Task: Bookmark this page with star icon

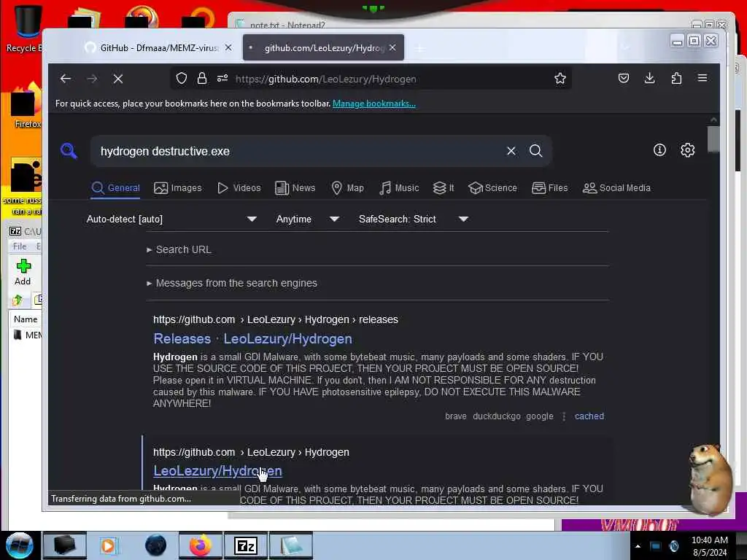Action: pyautogui.click(x=560, y=78)
